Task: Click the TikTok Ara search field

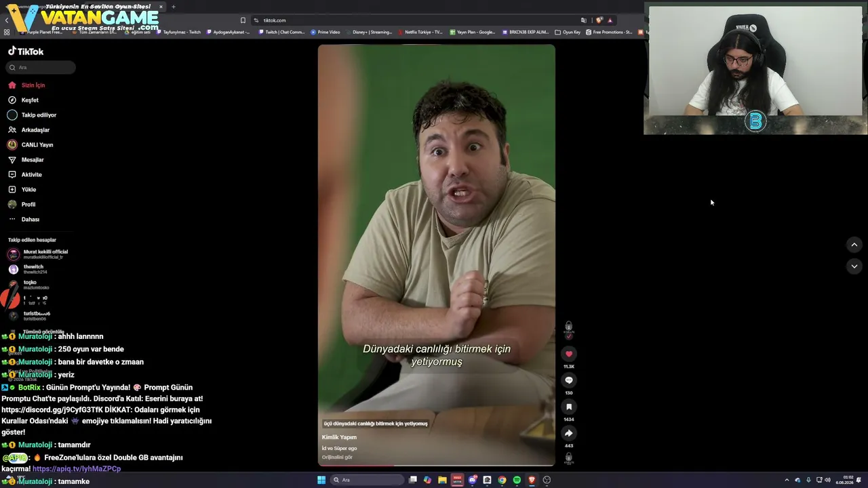Action: 41,68
